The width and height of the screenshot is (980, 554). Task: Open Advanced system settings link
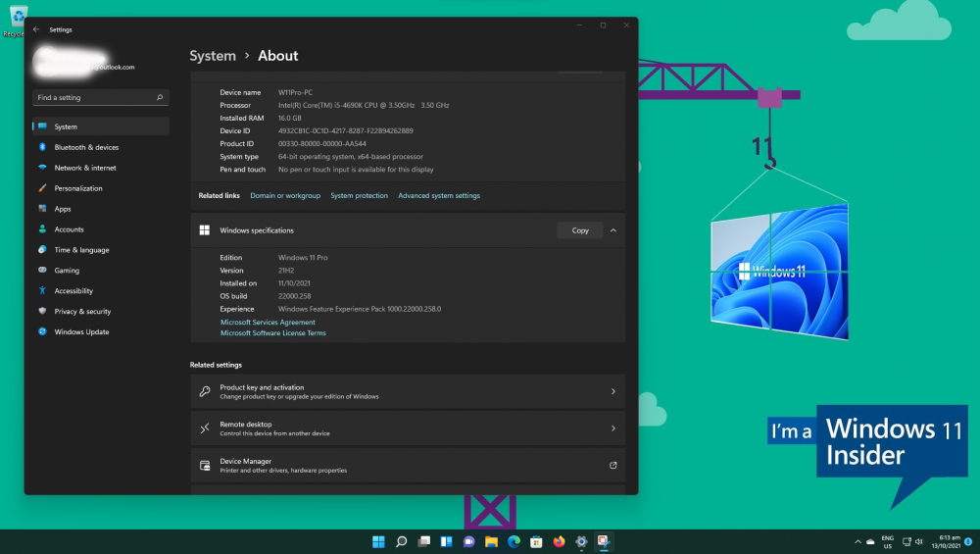click(439, 196)
